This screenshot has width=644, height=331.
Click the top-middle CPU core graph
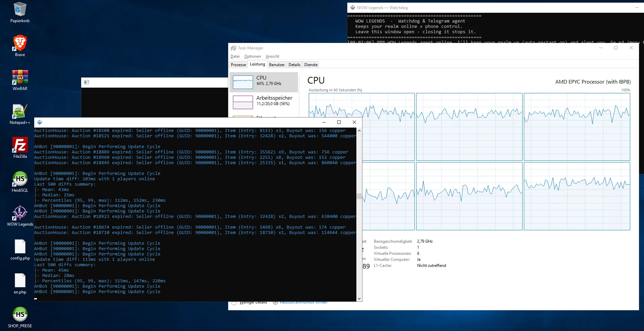click(x=469, y=127)
